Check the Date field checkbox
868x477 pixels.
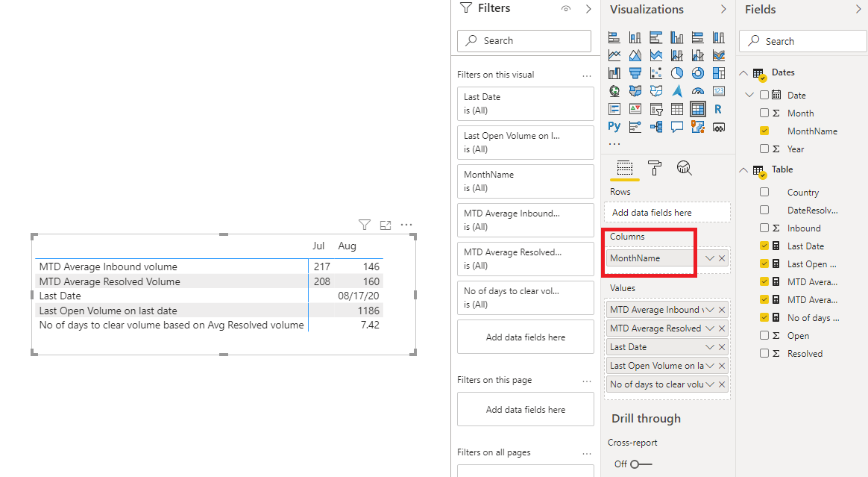tap(764, 95)
